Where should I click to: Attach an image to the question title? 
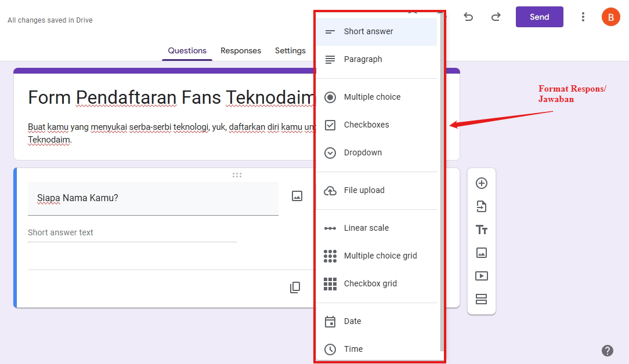[x=297, y=196]
